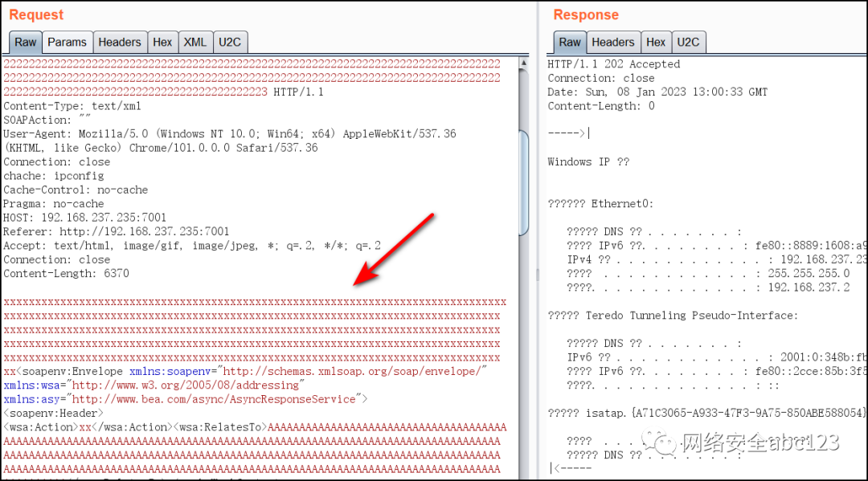Click the User-Agent Mozilla/5.0 line
The height and width of the screenshot is (481, 868).
(x=230, y=134)
